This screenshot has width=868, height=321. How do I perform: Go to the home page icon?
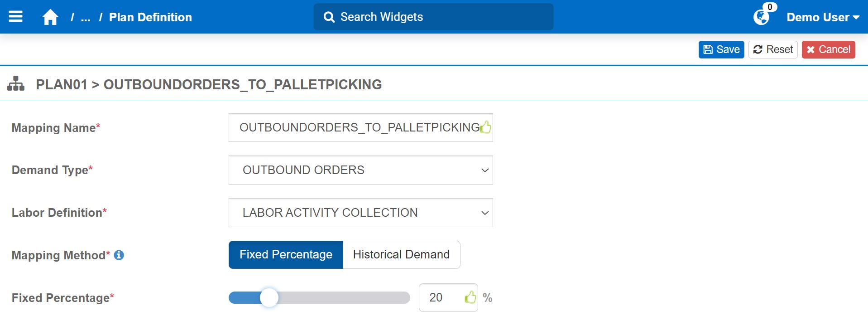point(50,17)
